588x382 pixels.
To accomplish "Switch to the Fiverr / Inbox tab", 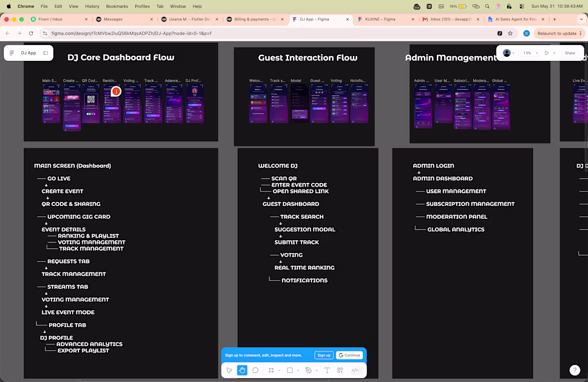I will (x=58, y=19).
